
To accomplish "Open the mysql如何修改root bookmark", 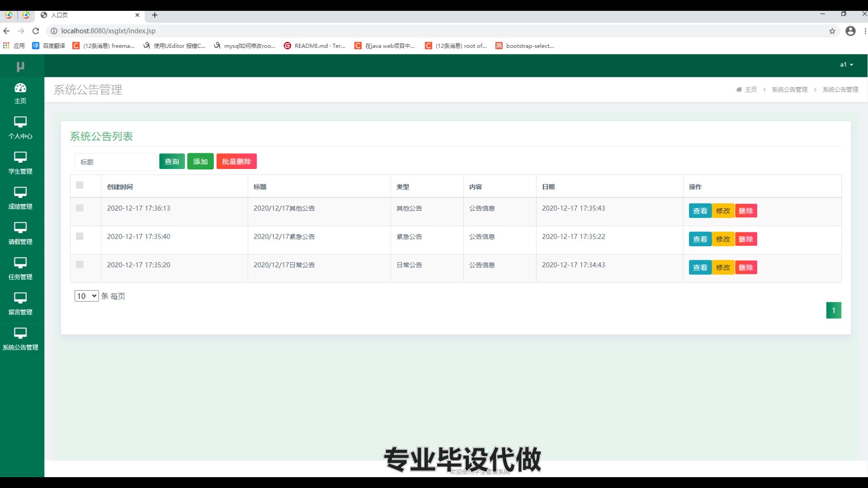I will [x=245, y=46].
